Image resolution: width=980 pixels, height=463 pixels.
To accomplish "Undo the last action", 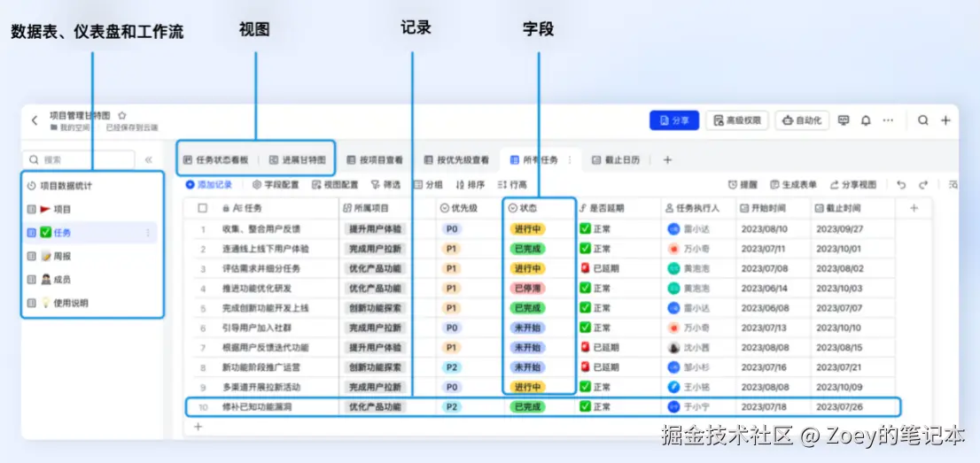I will click(x=900, y=184).
